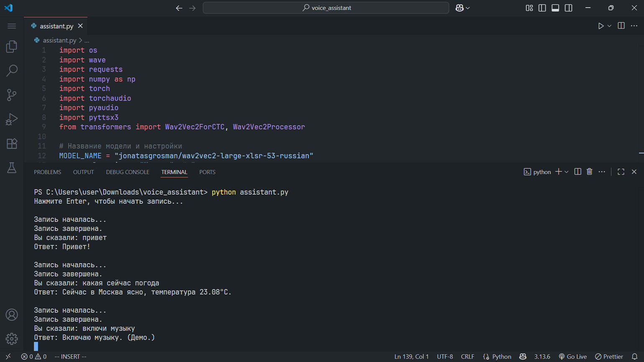Select Python interpreter version 3.13.6
The height and width of the screenshot is (362, 644).
[542, 357]
